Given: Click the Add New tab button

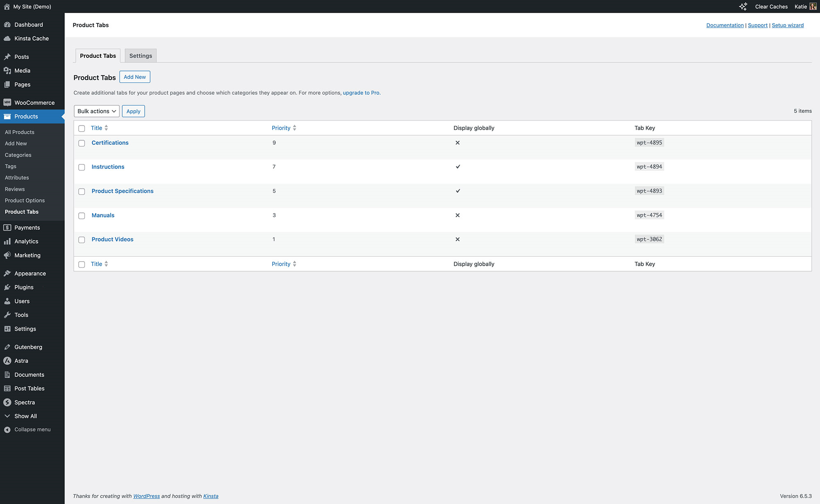Looking at the screenshot, I should click(134, 77).
